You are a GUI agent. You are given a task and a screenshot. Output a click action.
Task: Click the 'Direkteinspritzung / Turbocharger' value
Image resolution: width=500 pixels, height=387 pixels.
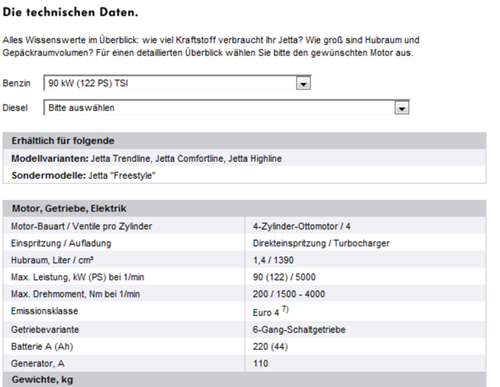pos(321,243)
